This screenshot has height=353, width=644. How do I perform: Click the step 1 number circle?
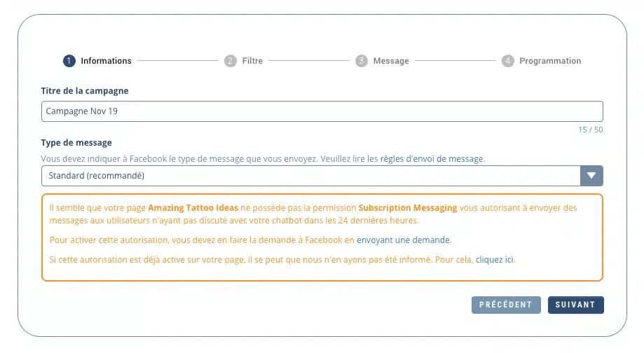(x=69, y=61)
